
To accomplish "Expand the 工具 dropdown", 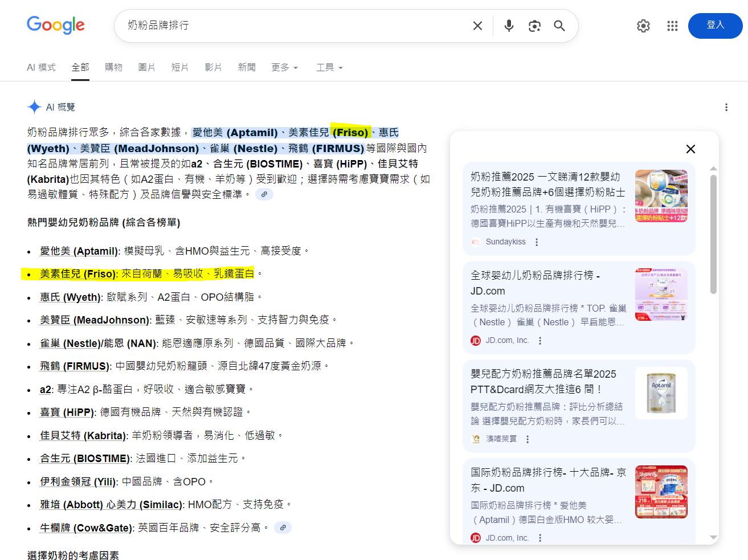I will [329, 67].
